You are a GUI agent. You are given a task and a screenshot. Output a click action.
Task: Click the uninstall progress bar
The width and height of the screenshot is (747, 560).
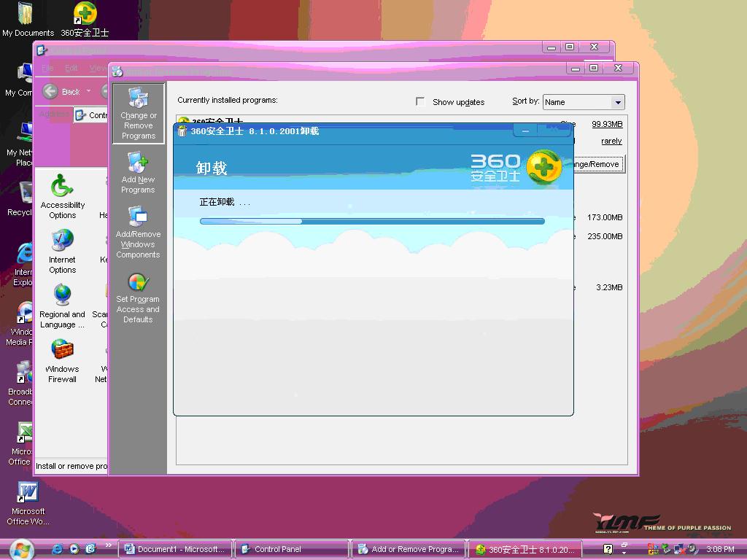pos(372,221)
